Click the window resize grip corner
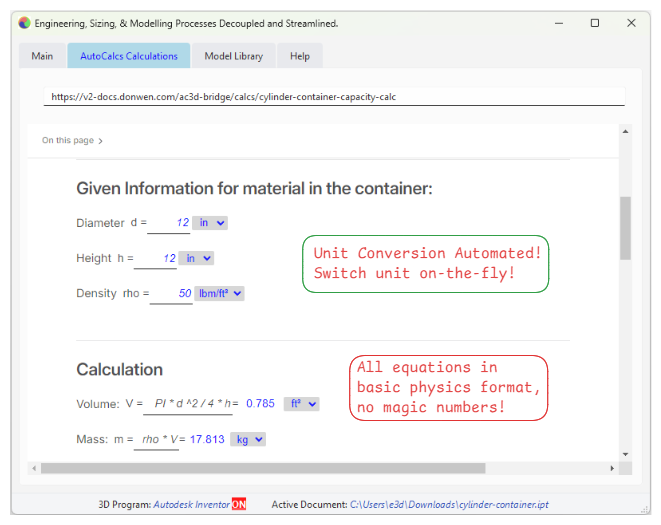661x525 pixels. coord(645,509)
